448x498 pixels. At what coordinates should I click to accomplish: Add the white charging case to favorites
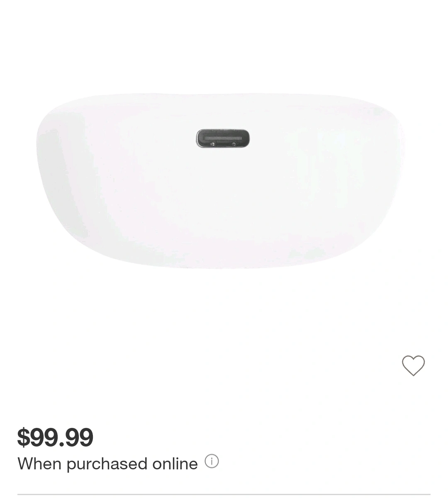point(413,366)
